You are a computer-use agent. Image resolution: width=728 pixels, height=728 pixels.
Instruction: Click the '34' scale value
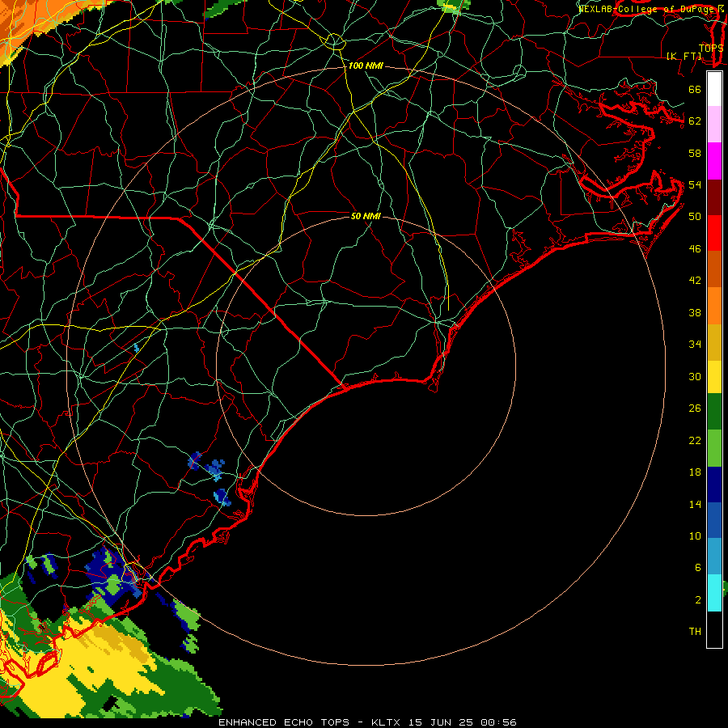695,345
